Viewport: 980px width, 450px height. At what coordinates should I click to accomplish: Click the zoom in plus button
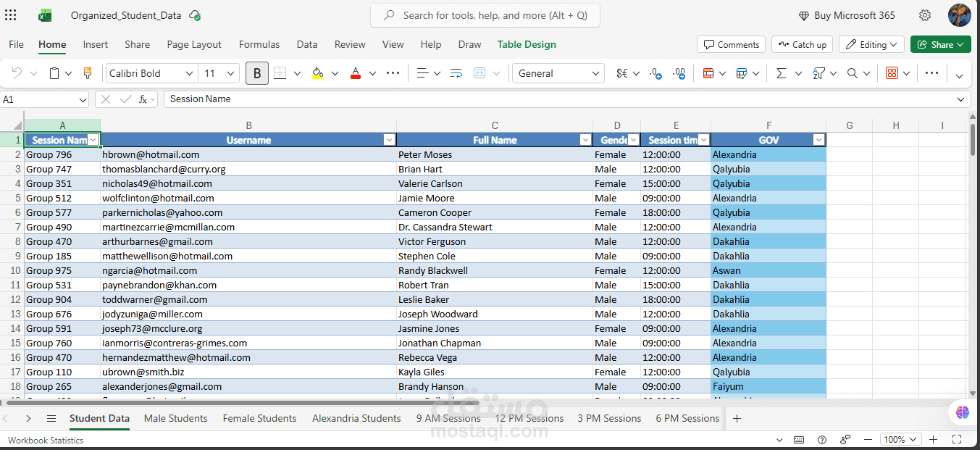point(934,439)
